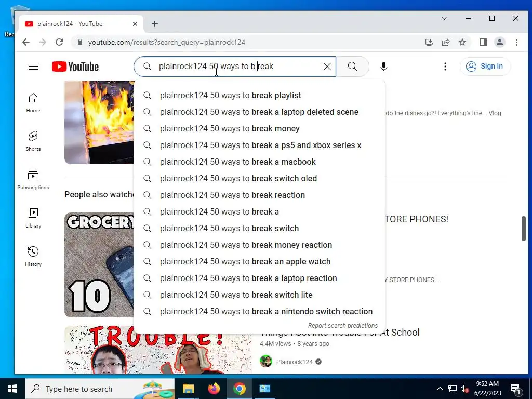Click the site lock icon
Viewport: 532px width, 399px height.
[x=80, y=42]
